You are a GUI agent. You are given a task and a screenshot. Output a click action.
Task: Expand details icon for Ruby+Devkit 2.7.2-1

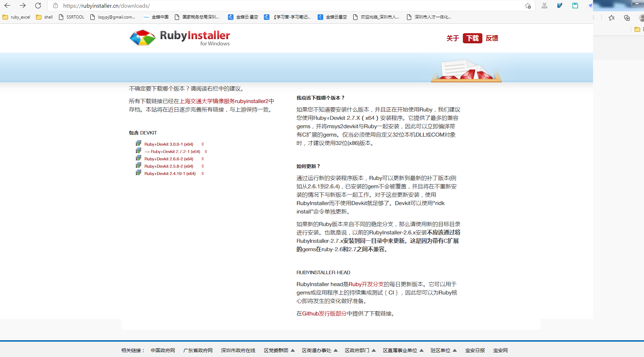point(206,152)
